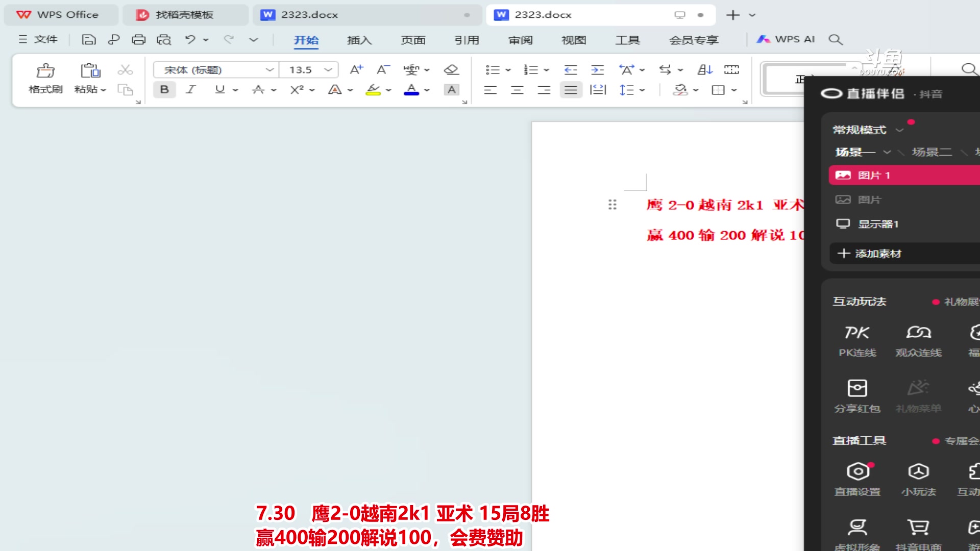This screenshot has height=551, width=980.
Task: Toggle Bold formatting
Action: (164, 90)
